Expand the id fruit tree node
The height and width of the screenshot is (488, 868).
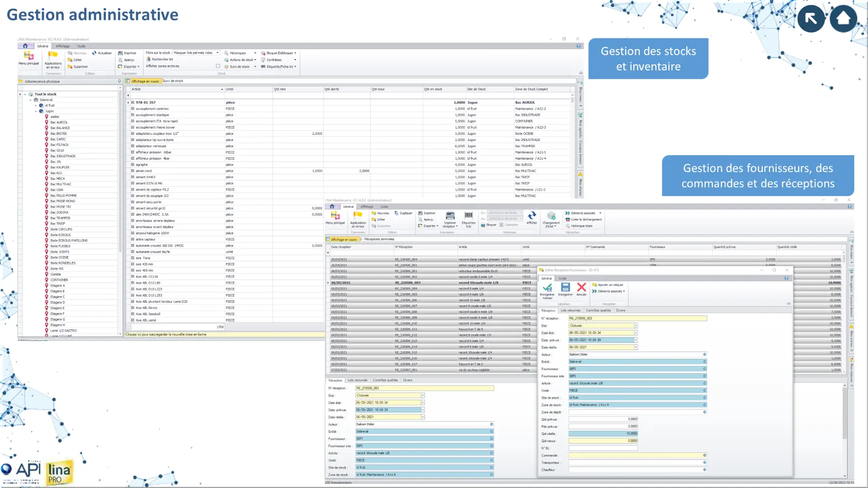[36, 106]
